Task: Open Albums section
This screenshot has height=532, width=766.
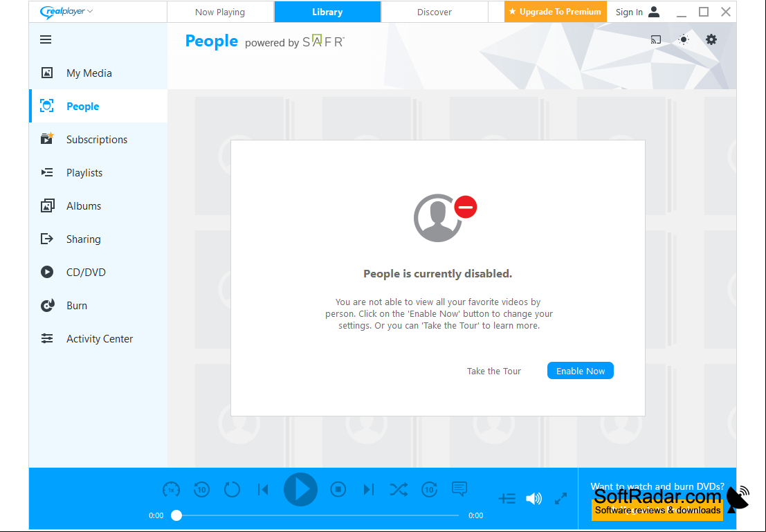Action: click(x=98, y=205)
